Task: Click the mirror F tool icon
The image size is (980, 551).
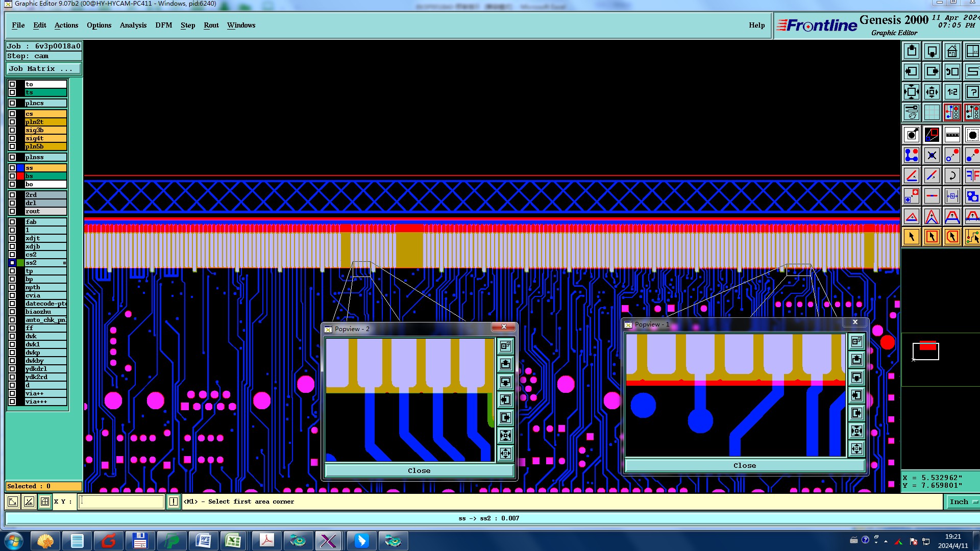Action: coord(972,176)
